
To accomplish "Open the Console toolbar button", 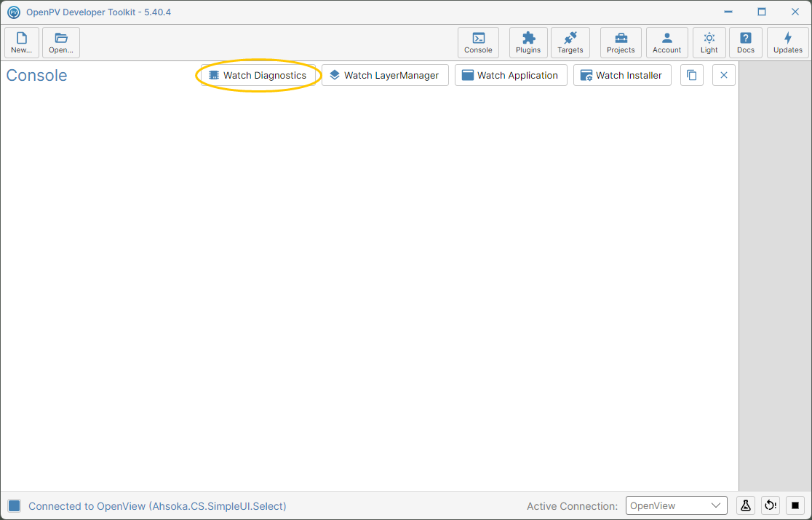I will tap(478, 42).
